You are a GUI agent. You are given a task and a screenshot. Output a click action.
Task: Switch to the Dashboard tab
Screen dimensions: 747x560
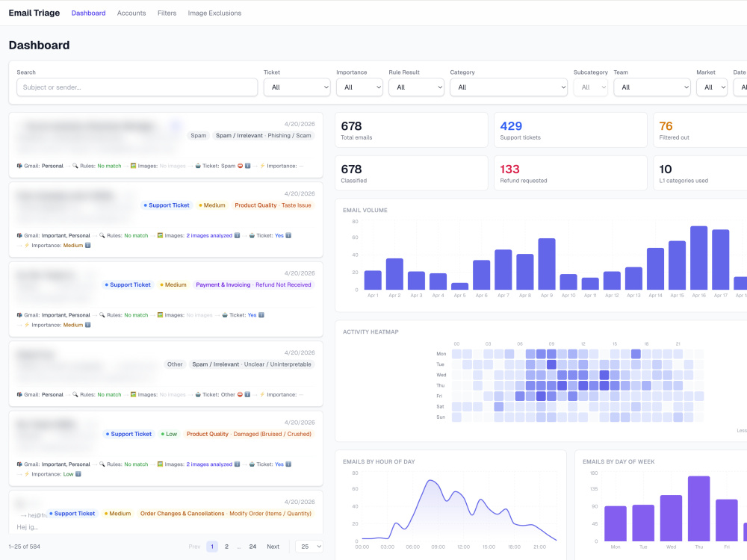coord(89,13)
